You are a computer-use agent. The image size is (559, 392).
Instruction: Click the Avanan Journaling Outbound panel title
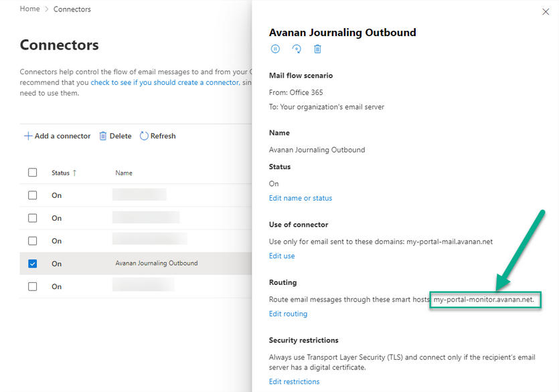342,32
